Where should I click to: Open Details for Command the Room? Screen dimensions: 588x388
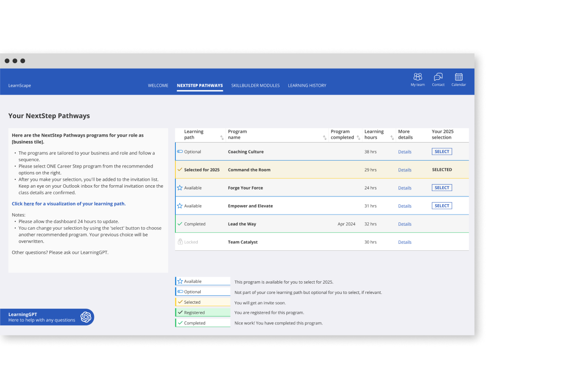[404, 170]
